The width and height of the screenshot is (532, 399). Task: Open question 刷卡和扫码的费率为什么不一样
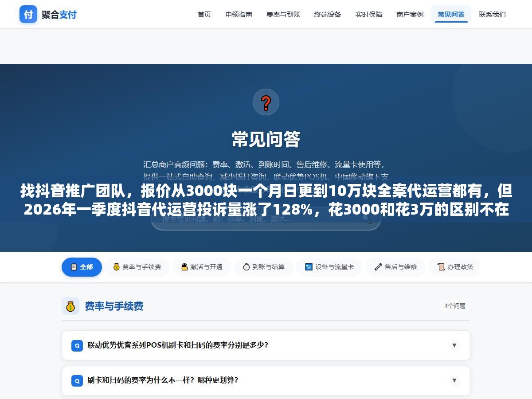tap(266, 380)
